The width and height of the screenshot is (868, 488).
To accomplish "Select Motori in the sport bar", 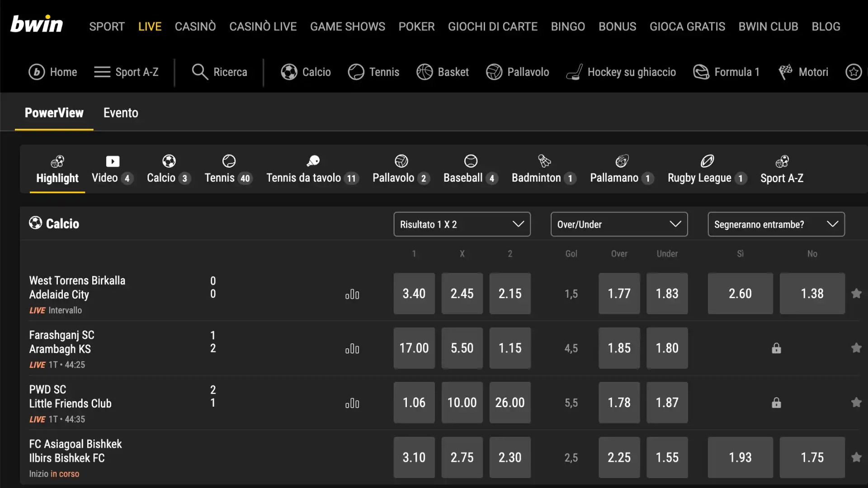I will pos(803,72).
